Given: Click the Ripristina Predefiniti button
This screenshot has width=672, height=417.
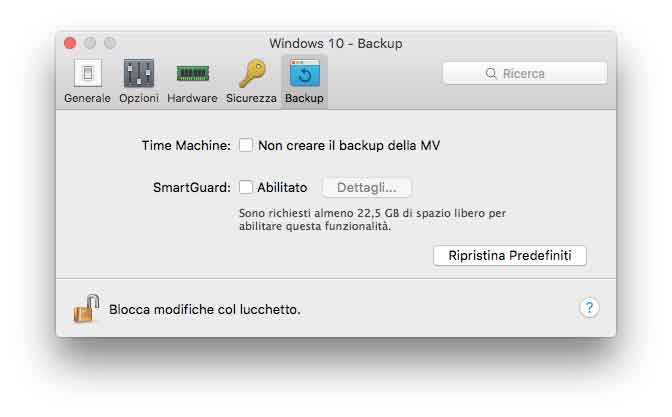Looking at the screenshot, I should pyautogui.click(x=509, y=256).
